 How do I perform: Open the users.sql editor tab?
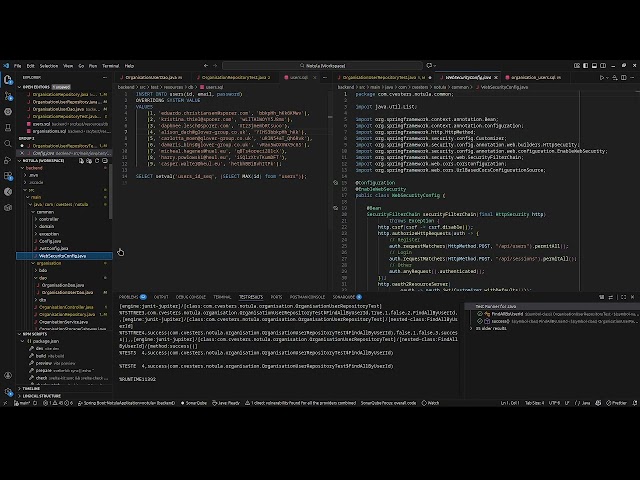tap(299, 77)
